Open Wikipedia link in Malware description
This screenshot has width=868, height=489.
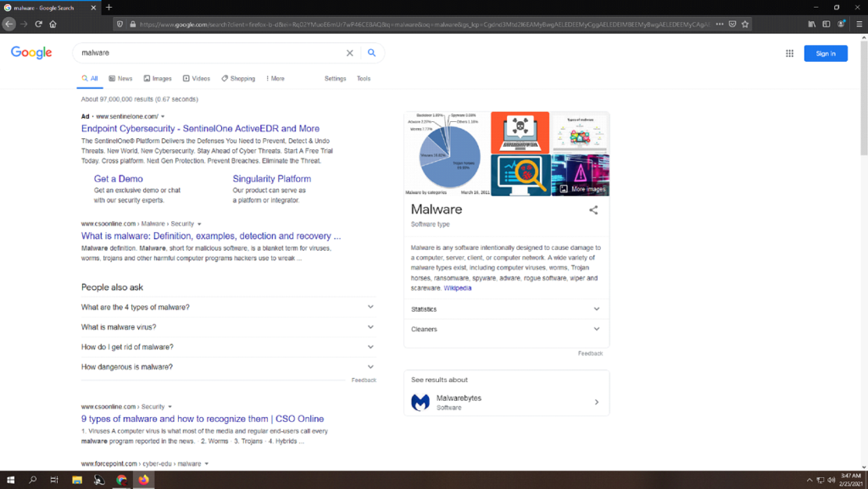coord(457,288)
